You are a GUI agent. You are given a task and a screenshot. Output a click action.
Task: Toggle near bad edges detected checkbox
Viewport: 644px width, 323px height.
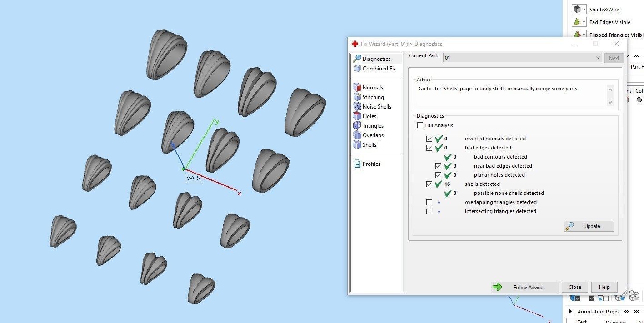[x=438, y=166]
